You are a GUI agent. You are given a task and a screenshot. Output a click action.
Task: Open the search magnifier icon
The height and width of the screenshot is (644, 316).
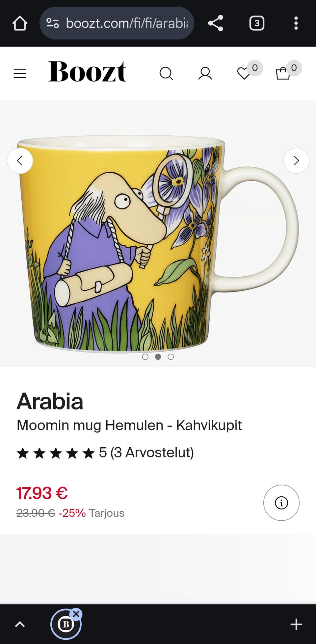(x=166, y=73)
